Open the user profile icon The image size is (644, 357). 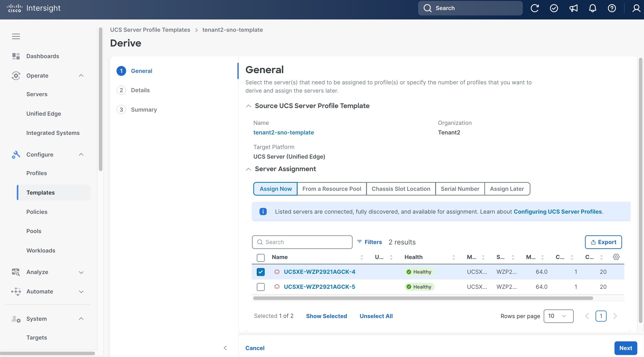tap(636, 8)
